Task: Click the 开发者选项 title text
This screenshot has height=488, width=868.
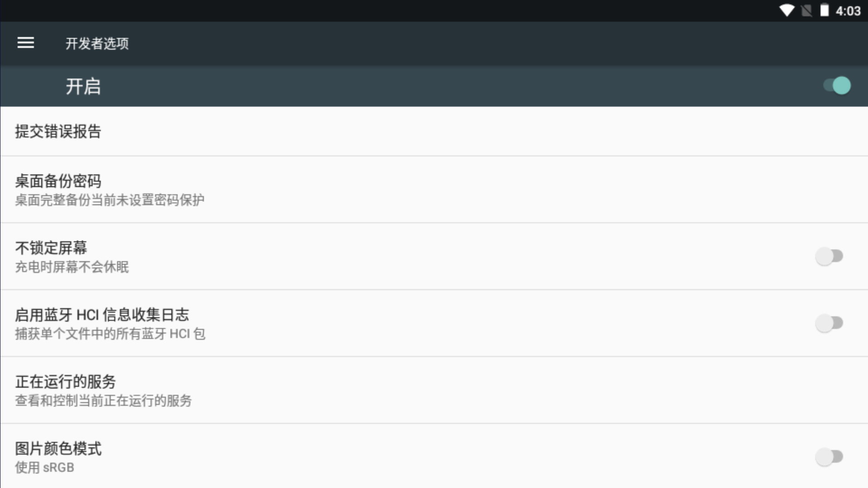Action: (x=97, y=43)
